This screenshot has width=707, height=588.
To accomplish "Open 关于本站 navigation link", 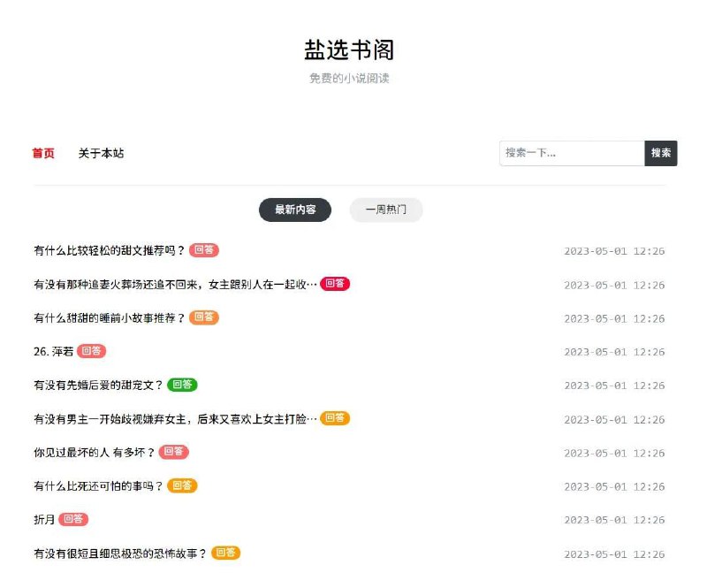I will click(101, 154).
